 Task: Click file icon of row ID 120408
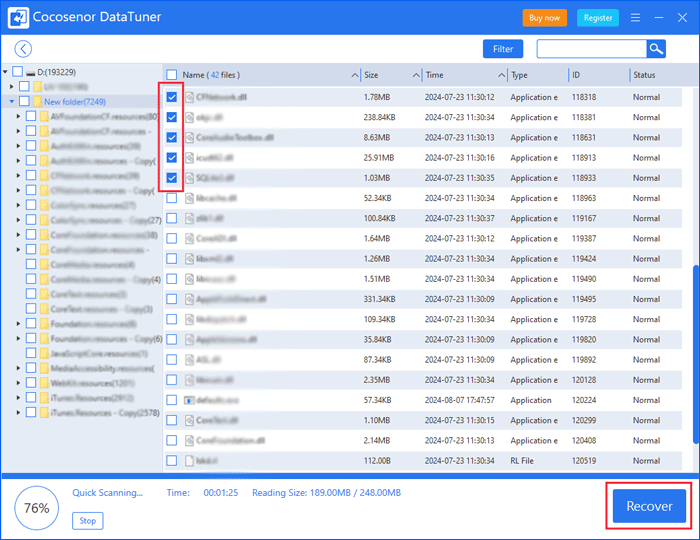point(189,440)
